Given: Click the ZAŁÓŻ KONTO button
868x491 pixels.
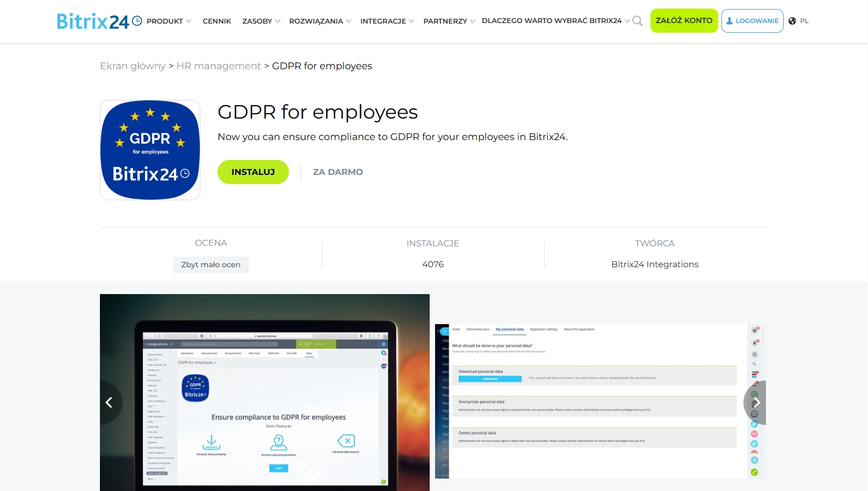Looking at the screenshot, I should (684, 20).
